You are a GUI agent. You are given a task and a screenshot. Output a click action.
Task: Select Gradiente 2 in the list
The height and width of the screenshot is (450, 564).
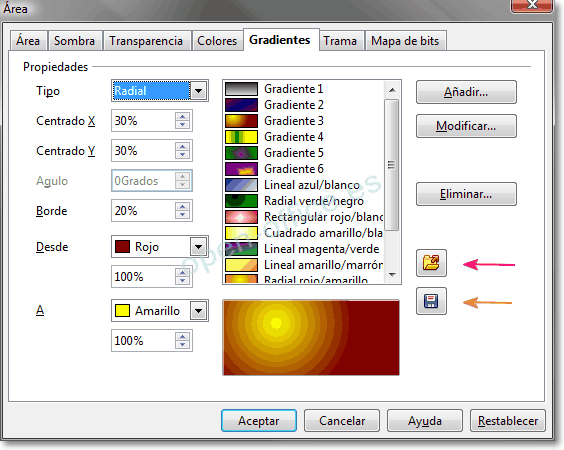click(304, 105)
